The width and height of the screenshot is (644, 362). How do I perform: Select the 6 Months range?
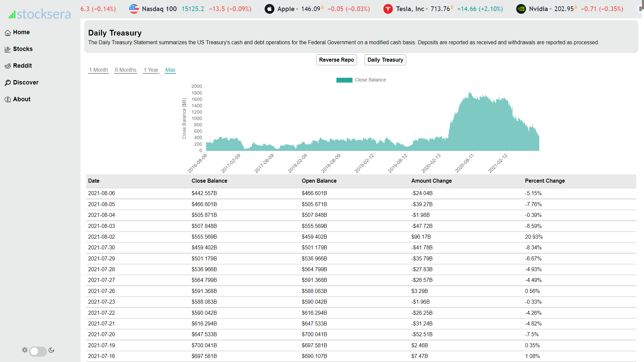tap(125, 70)
